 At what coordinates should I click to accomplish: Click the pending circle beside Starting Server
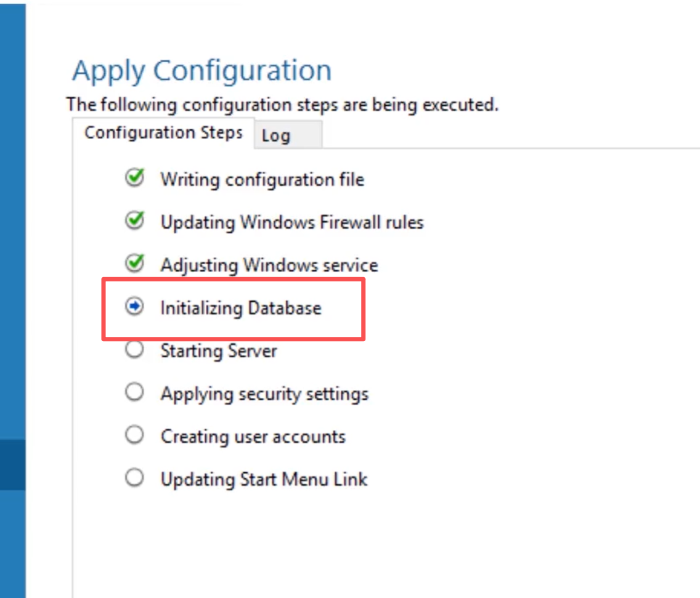point(133,350)
